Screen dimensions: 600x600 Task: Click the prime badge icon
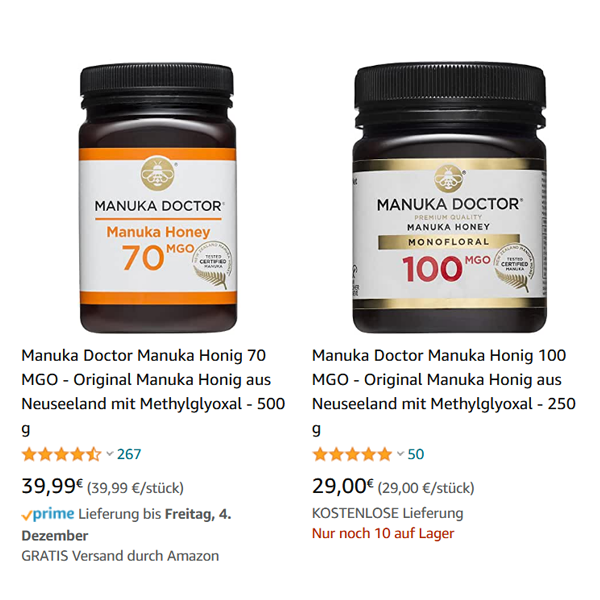click(x=48, y=514)
